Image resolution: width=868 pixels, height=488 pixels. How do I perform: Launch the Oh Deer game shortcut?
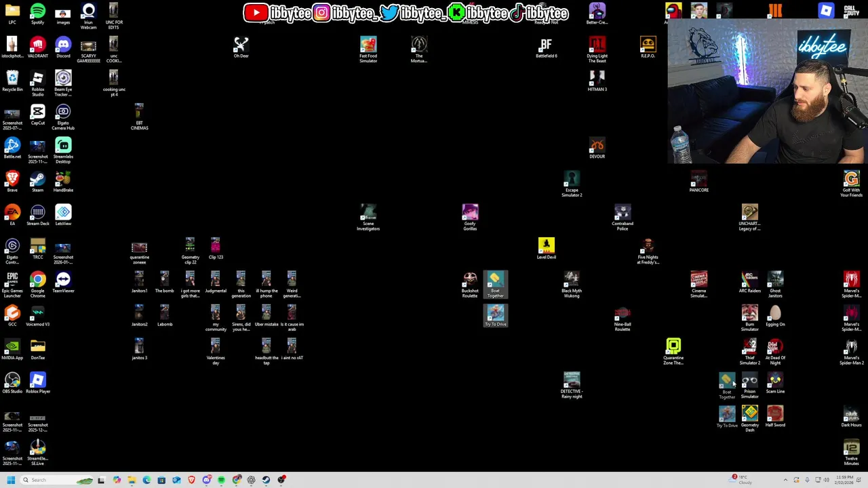coord(241,48)
